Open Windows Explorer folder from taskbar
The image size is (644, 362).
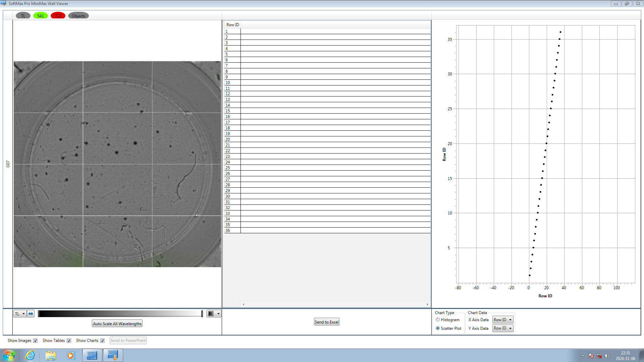pos(51,355)
